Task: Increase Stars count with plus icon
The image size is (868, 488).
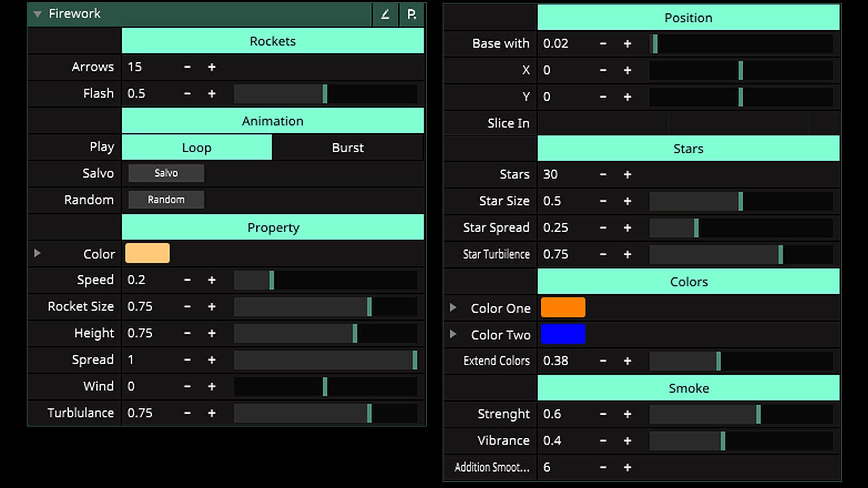Action: (x=627, y=175)
